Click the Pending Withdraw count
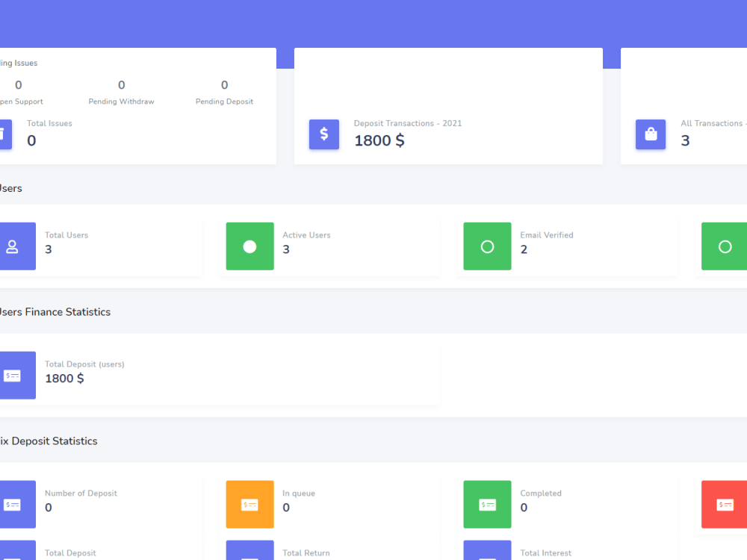 click(x=122, y=85)
